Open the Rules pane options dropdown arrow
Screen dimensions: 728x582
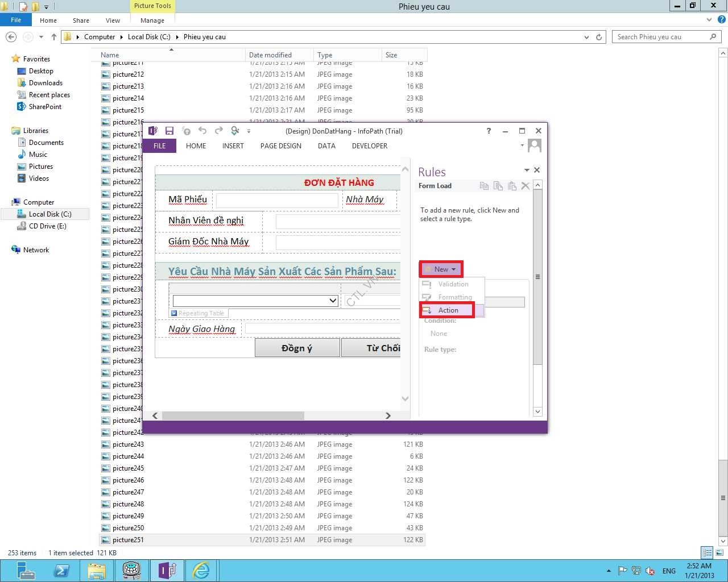click(527, 170)
